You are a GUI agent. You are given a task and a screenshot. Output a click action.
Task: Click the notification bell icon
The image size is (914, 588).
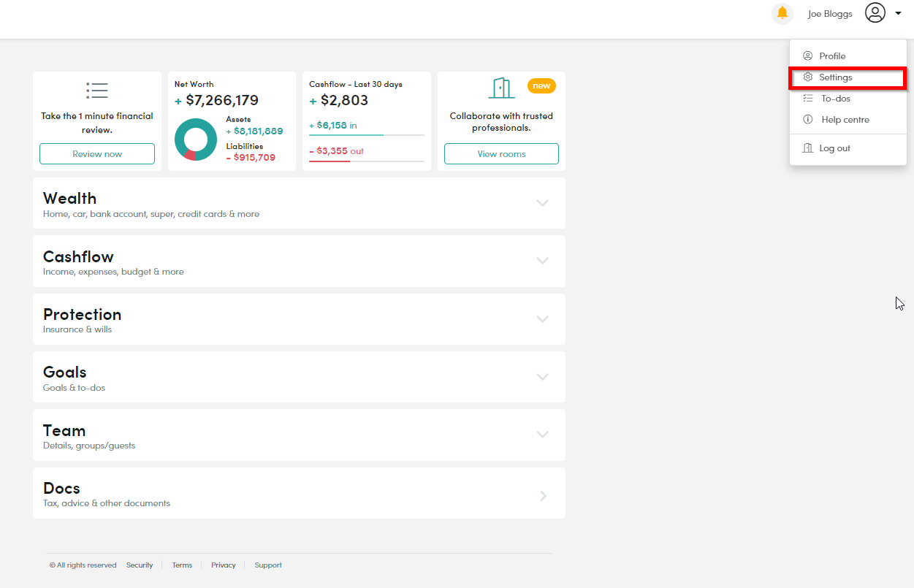click(782, 13)
